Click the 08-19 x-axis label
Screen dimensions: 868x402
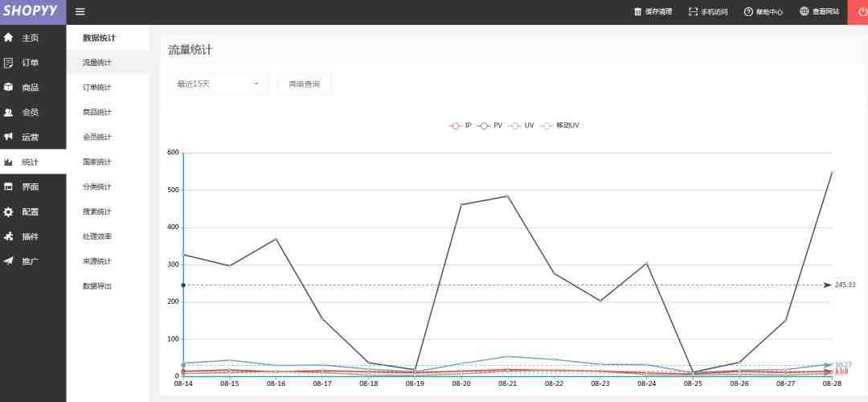(x=415, y=384)
